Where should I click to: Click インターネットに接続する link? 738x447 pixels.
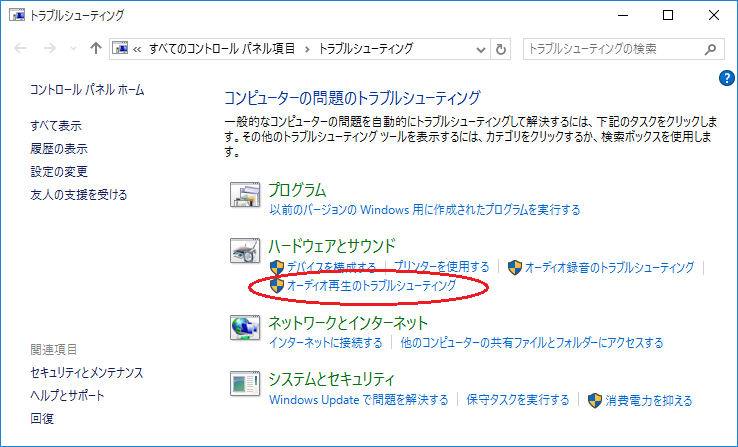326,343
